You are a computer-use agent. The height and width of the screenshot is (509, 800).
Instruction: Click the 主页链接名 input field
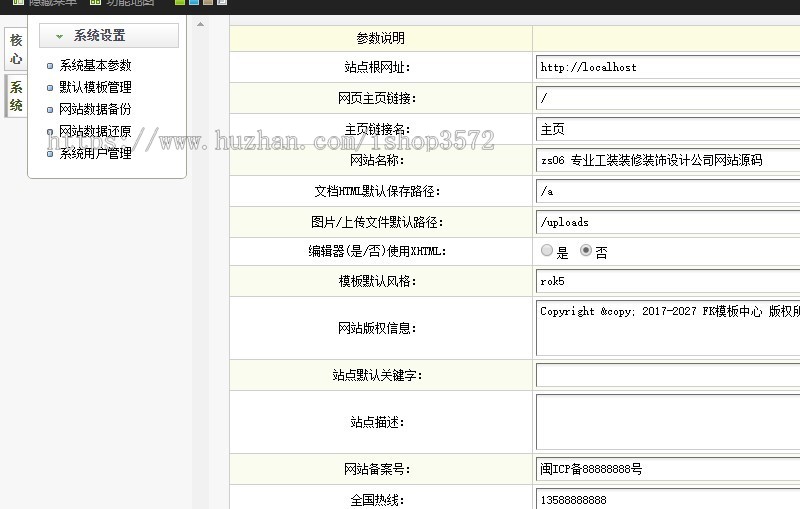click(668, 129)
